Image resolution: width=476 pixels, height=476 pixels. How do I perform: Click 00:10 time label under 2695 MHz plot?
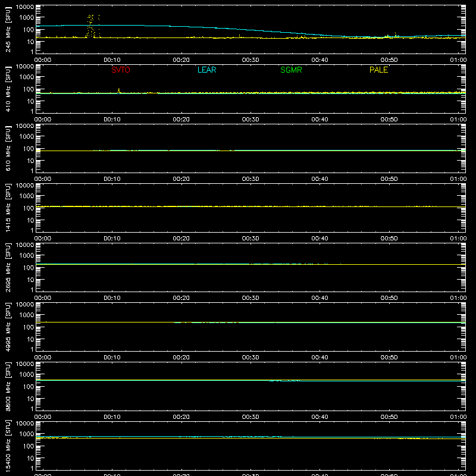[x=112, y=298]
